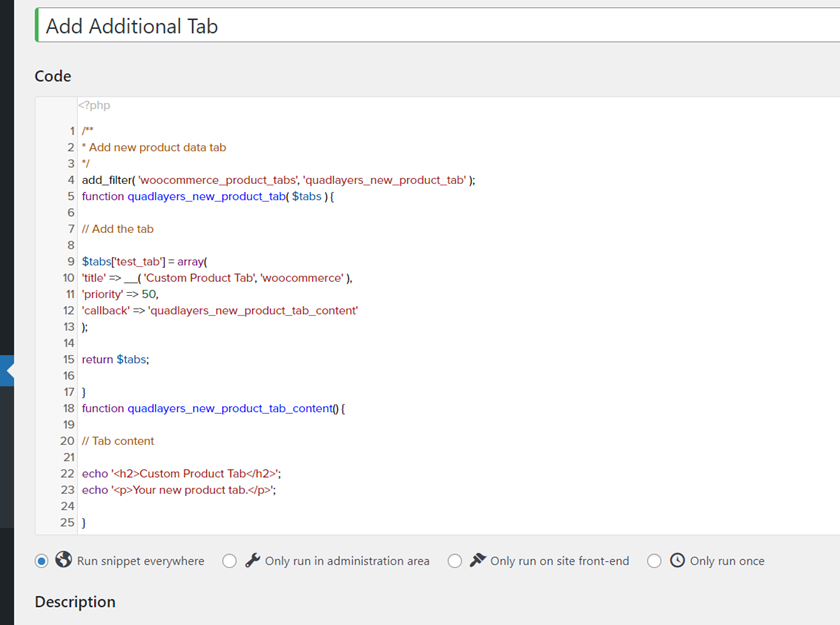Click the line echo '<p>Your new product tab.</p>';
Viewport: 840px width, 625px height.
pyautogui.click(x=179, y=490)
